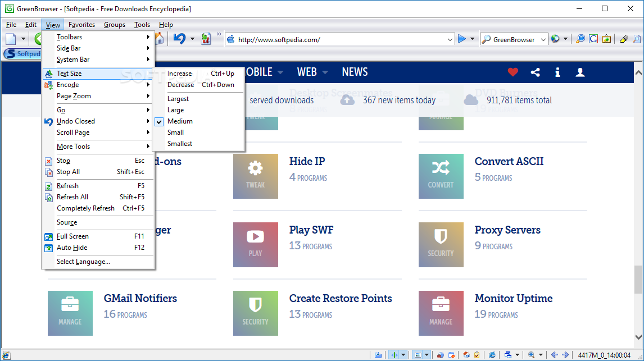Open Play SWF category link
This screenshot has width=644, height=361.
point(311,230)
